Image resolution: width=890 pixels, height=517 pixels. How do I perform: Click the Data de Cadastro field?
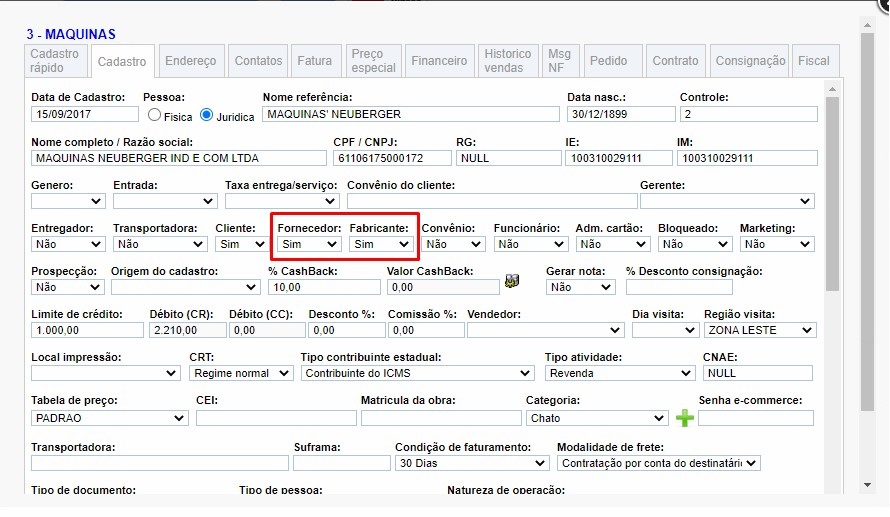(85, 114)
